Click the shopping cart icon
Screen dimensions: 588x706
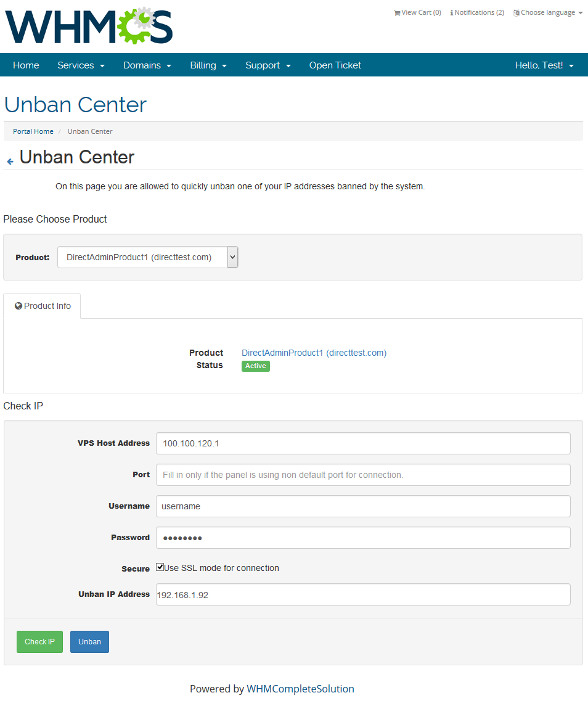[397, 13]
